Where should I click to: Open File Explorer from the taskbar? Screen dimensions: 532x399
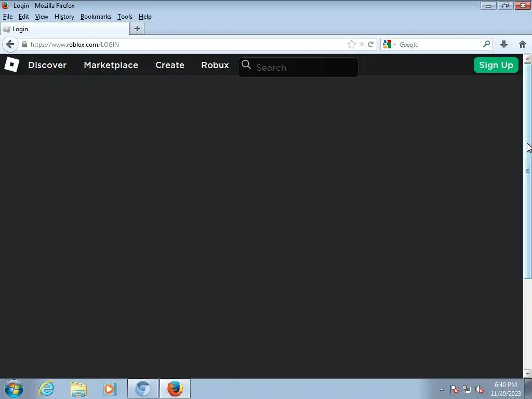coord(78,389)
